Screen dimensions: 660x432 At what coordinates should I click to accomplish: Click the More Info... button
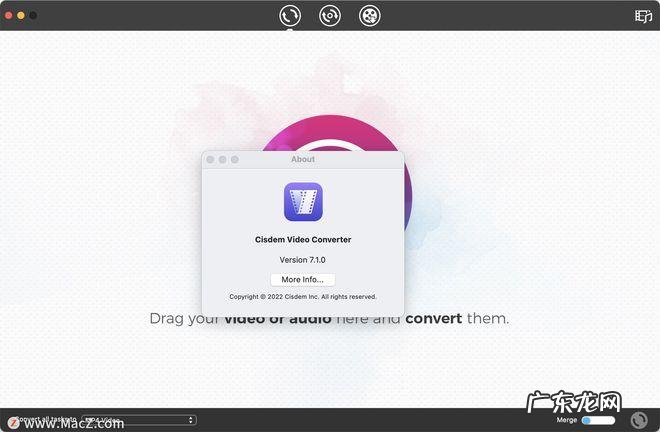[303, 280]
